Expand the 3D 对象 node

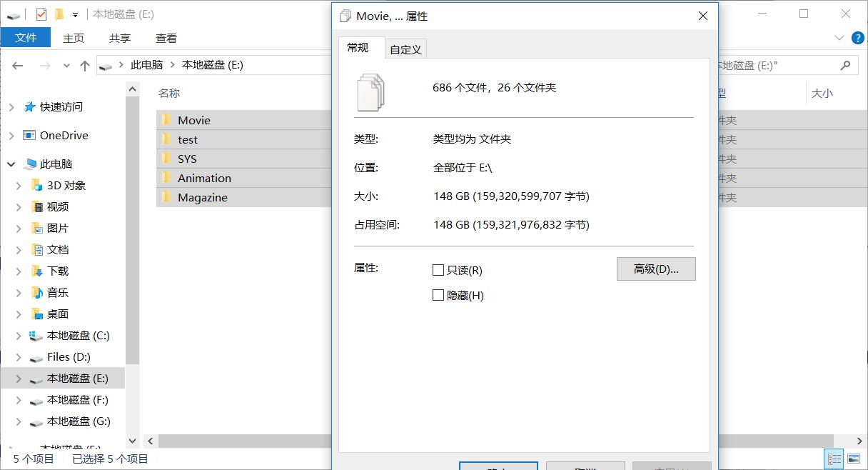coord(19,186)
